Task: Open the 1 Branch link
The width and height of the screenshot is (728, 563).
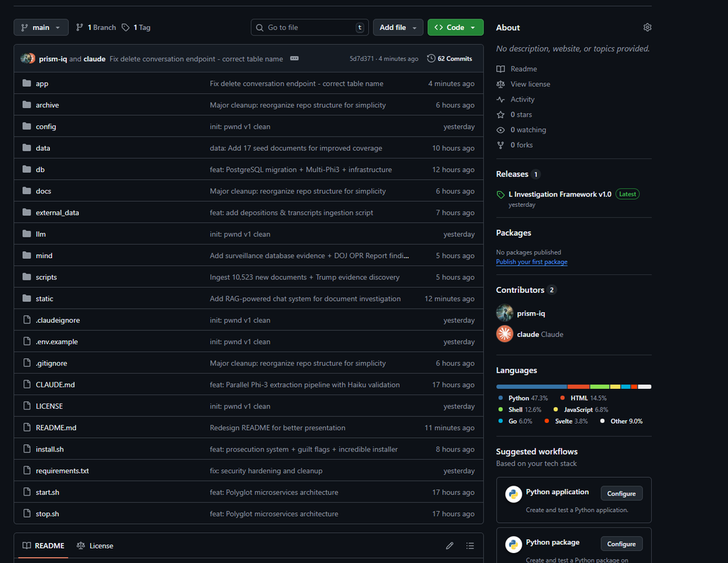Action: click(96, 28)
